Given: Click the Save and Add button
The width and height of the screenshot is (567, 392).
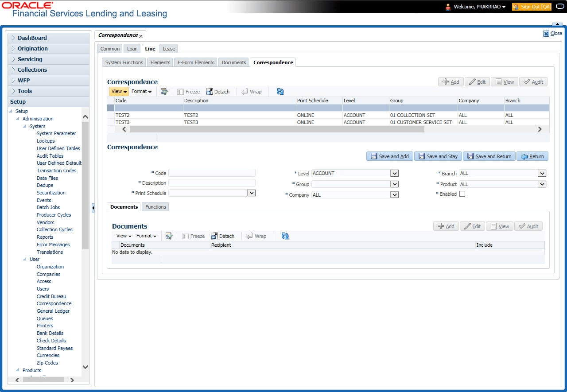Looking at the screenshot, I should point(389,156).
